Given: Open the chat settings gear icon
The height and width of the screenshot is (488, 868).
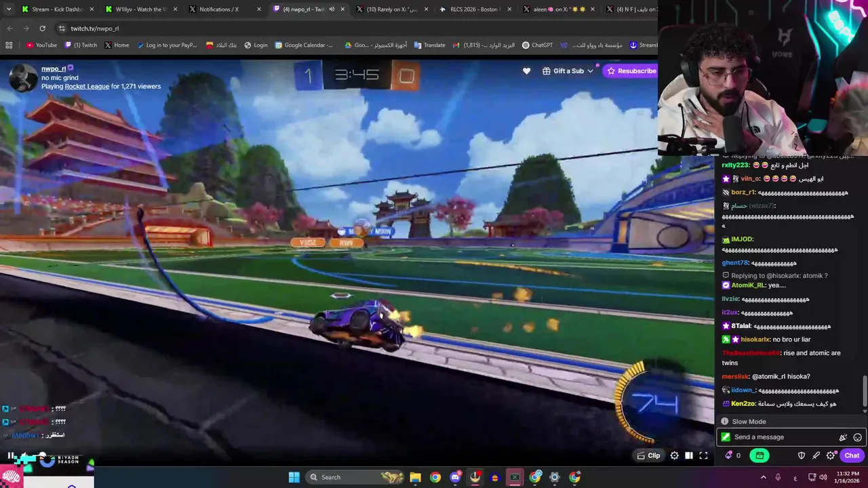Looking at the screenshot, I should (831, 455).
